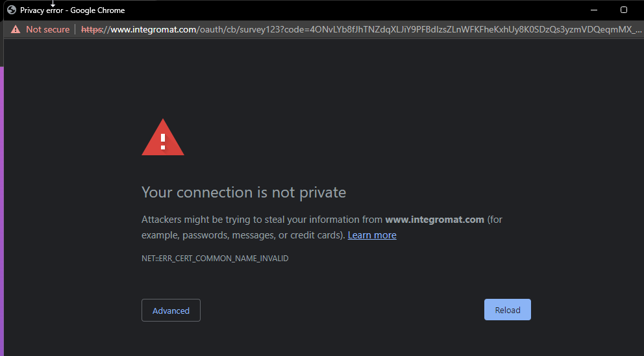Click the Privacy error - Google Chrome title

pos(72,10)
